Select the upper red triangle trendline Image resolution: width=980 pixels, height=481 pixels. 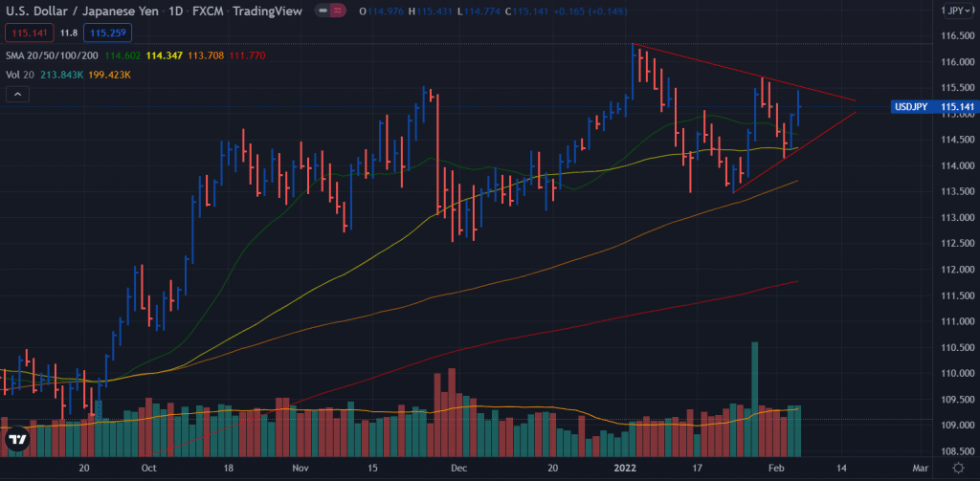click(x=744, y=72)
